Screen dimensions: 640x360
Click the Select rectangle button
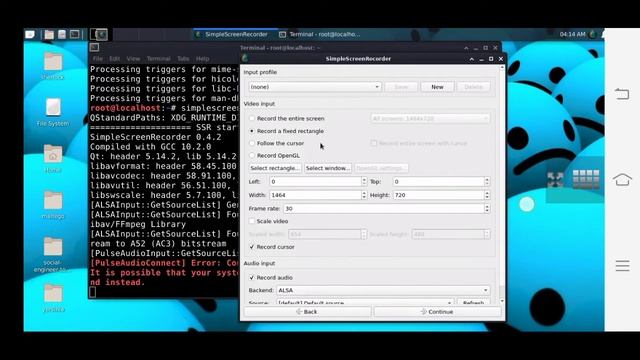[x=275, y=168]
